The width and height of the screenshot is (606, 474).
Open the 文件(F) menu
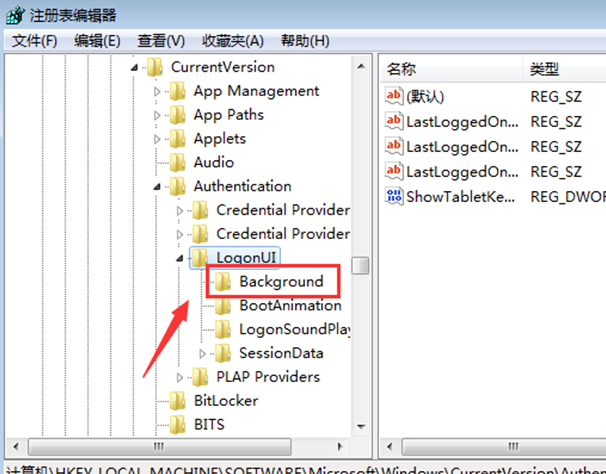36,40
